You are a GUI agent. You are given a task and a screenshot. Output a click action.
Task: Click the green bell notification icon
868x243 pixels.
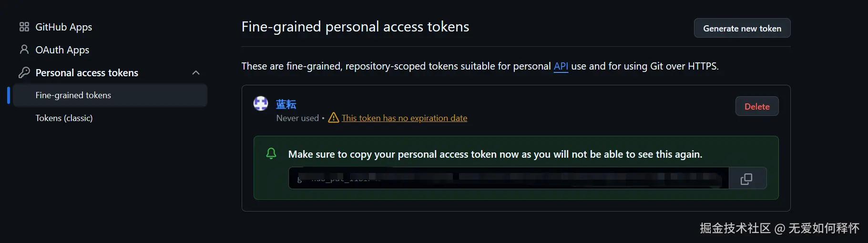tap(271, 153)
